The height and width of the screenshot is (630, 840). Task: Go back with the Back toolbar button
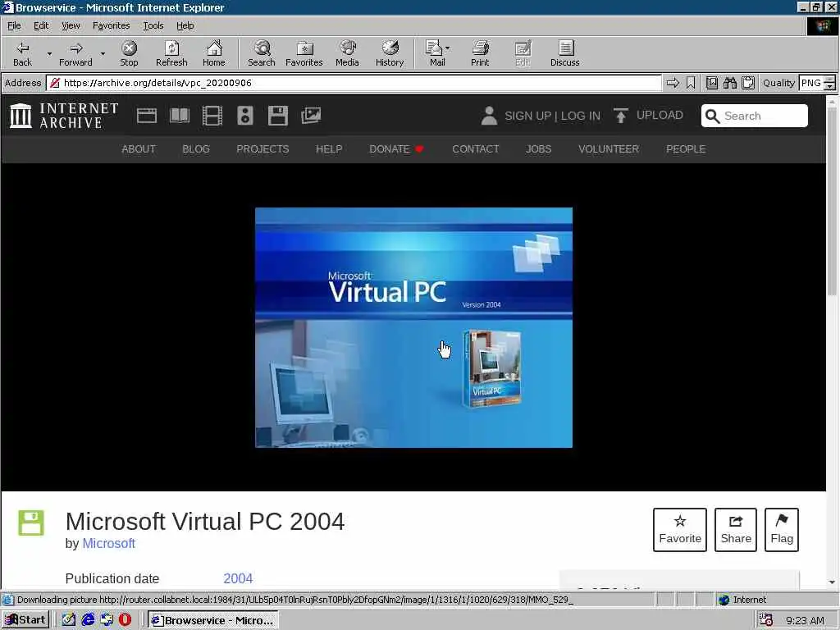pyautogui.click(x=22, y=53)
